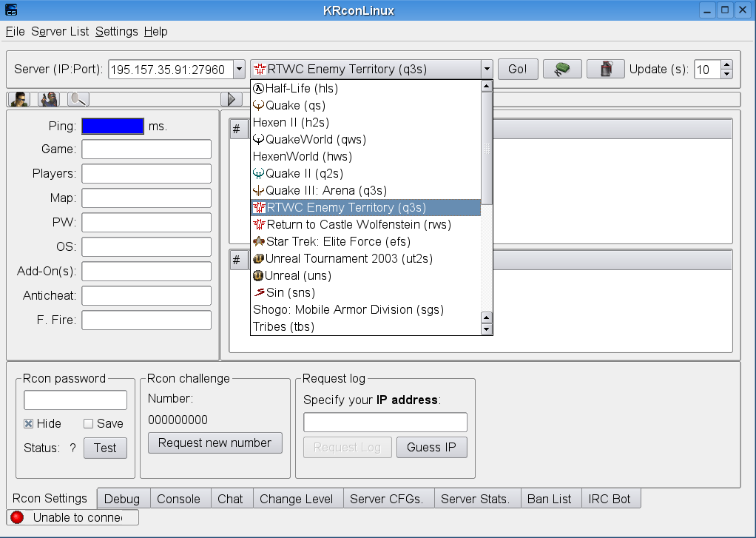The height and width of the screenshot is (538, 756).
Task: Click the game list scroll up arrow at top
Action: click(487, 87)
